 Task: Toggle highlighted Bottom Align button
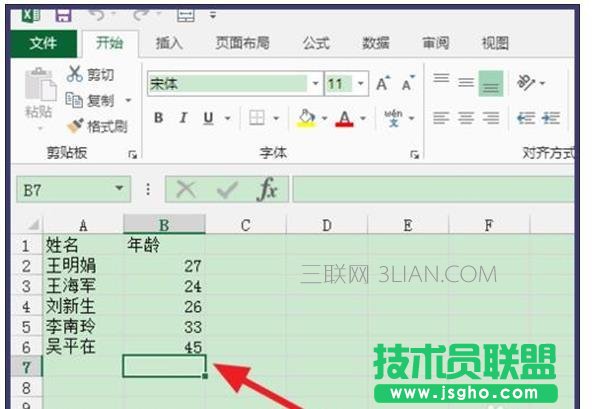[491, 83]
